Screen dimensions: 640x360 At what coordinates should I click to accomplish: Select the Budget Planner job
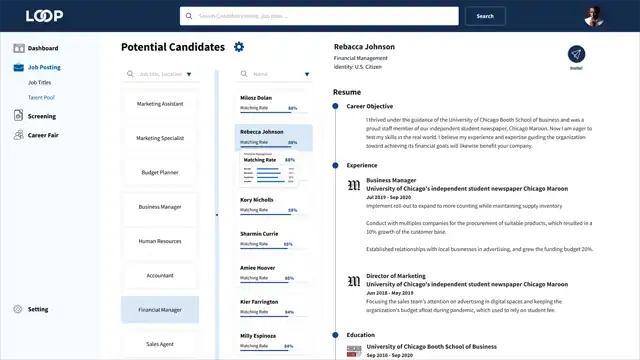pos(160,173)
